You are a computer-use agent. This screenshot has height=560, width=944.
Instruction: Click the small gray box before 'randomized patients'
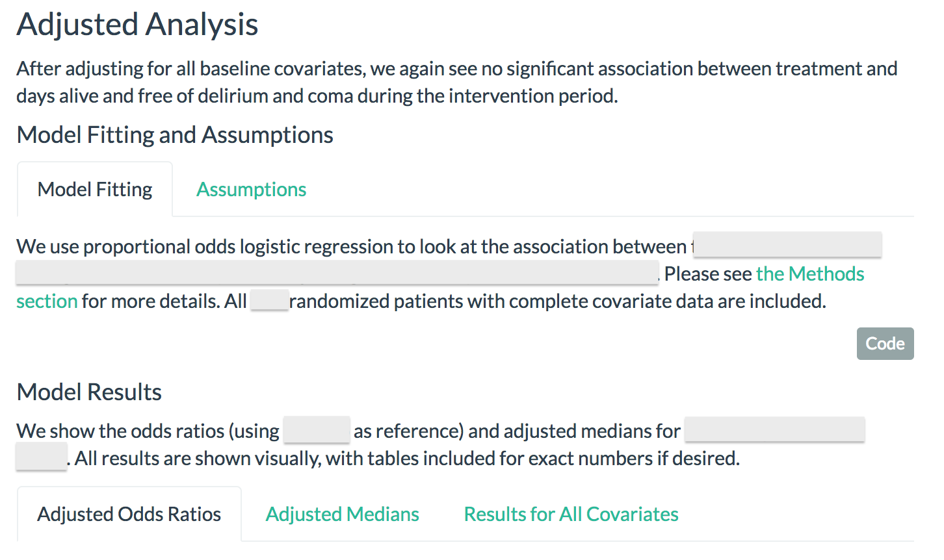pos(270,300)
